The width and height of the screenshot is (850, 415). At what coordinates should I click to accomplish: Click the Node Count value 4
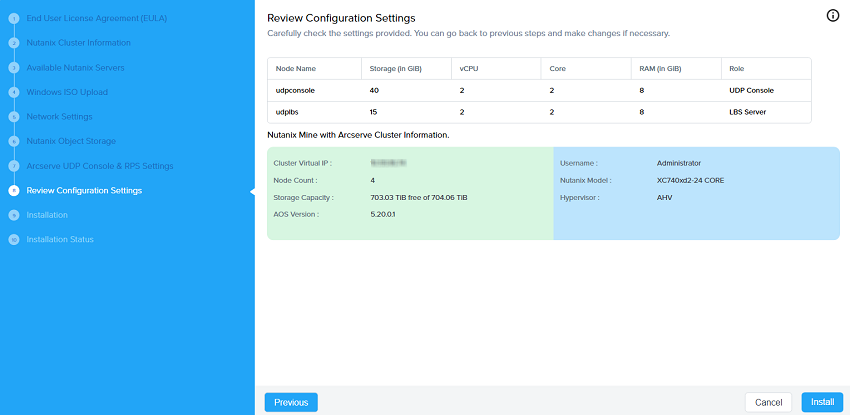pyautogui.click(x=373, y=180)
